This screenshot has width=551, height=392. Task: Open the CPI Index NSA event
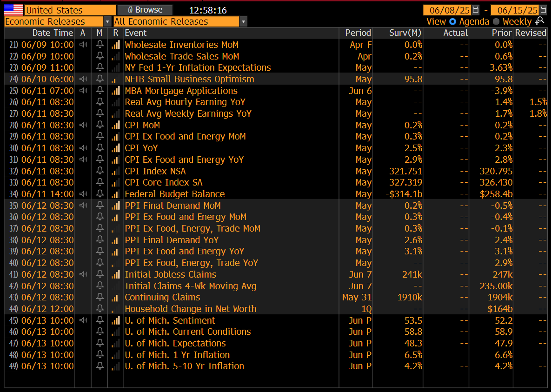pyautogui.click(x=155, y=171)
